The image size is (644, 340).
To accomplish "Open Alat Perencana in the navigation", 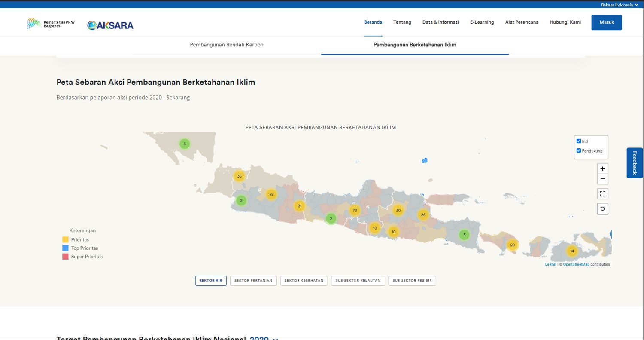I will click(x=522, y=22).
